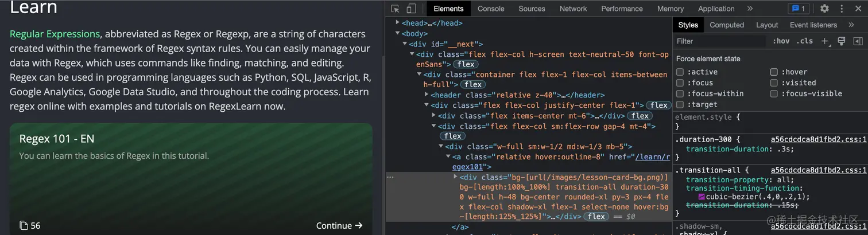868x235 pixels.
Task: Open css source link for .transition-all rule
Action: point(819,170)
